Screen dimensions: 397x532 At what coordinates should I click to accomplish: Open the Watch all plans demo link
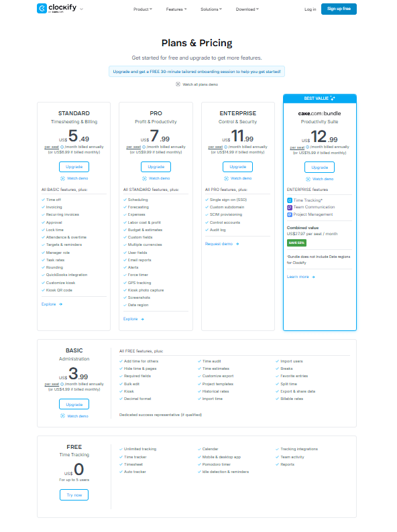point(200,84)
